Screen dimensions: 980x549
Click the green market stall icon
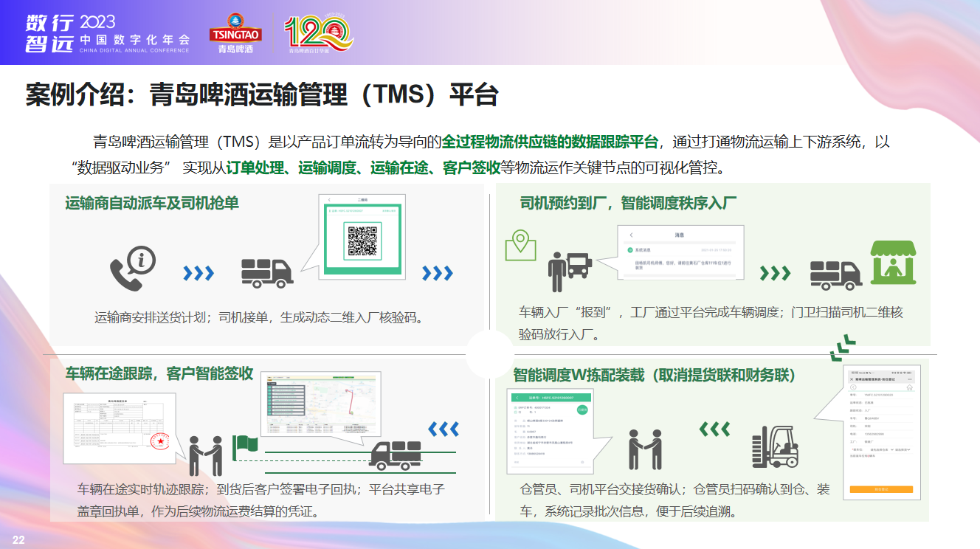click(894, 263)
